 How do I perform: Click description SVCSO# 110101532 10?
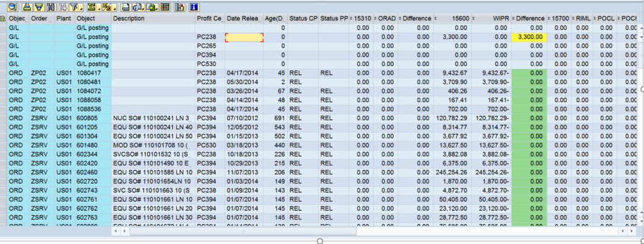click(153, 155)
